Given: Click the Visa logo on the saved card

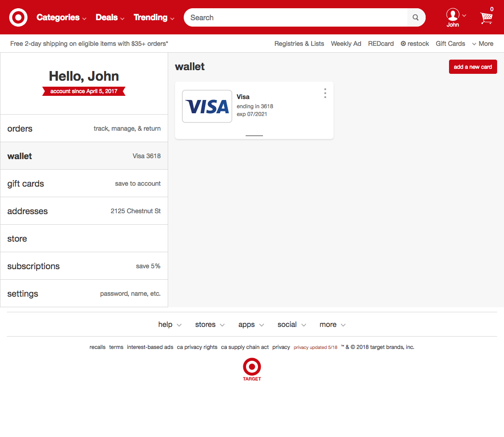Looking at the screenshot, I should pyautogui.click(x=207, y=106).
